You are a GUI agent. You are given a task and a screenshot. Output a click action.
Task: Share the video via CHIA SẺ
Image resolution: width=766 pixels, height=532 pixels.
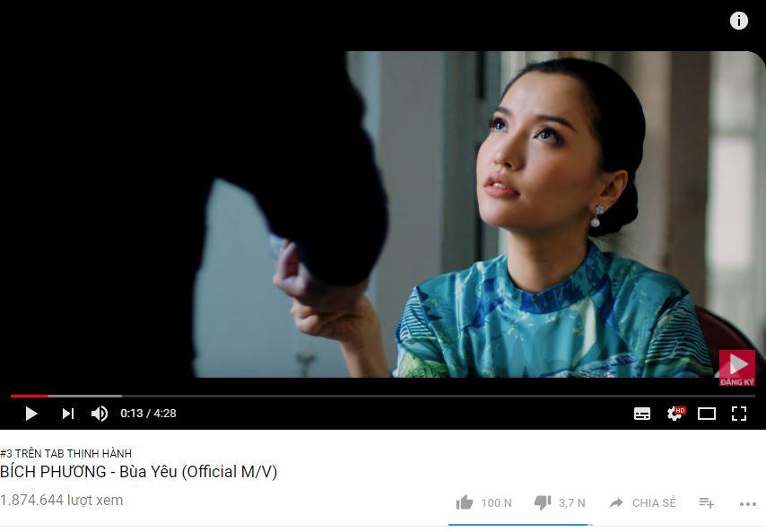[x=643, y=502]
